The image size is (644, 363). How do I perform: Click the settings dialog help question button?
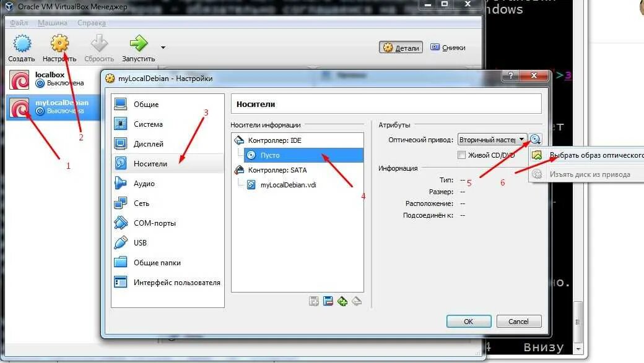pyautogui.click(x=510, y=75)
